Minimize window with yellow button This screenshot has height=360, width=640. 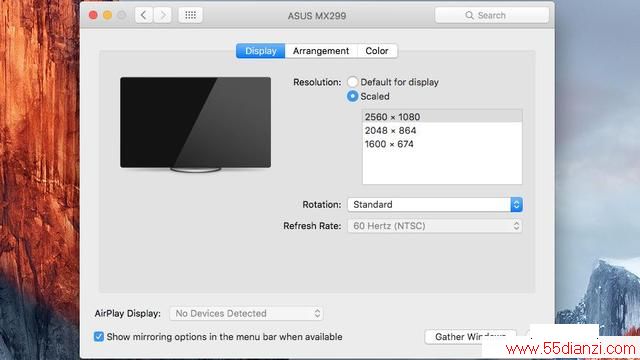(x=107, y=16)
